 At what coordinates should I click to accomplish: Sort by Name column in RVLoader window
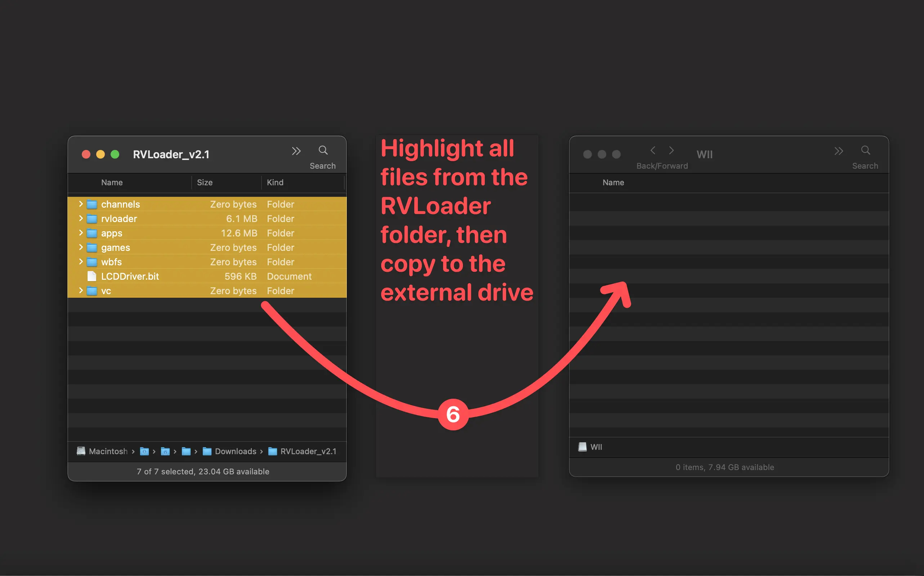pos(112,182)
